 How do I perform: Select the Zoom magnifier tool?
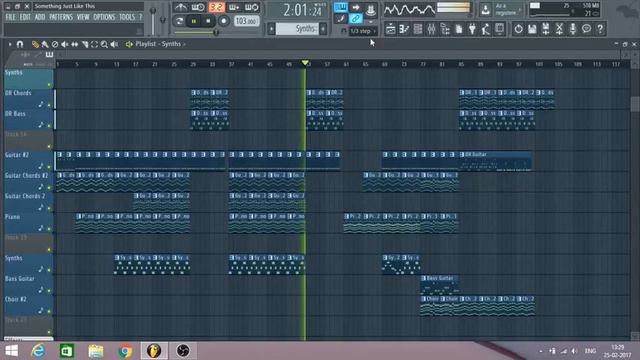point(104,44)
